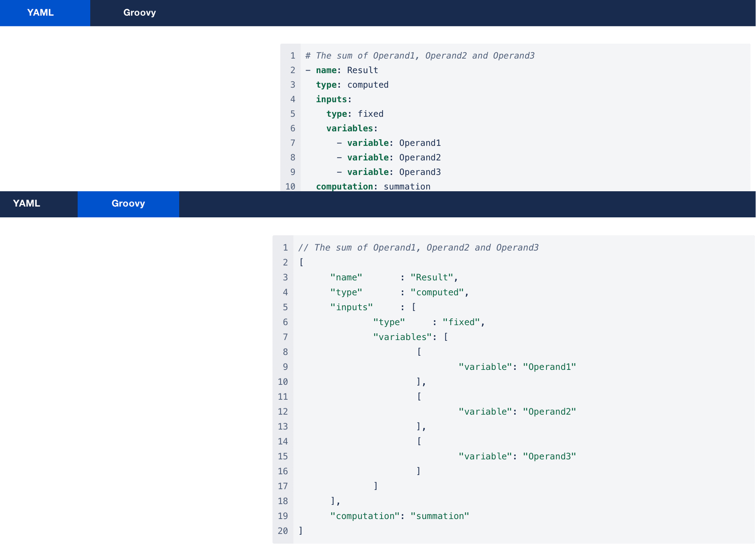Viewport: 756px width, 547px height.
Task: Click 'variable: Operand2' in YAML block
Action: [x=394, y=157]
